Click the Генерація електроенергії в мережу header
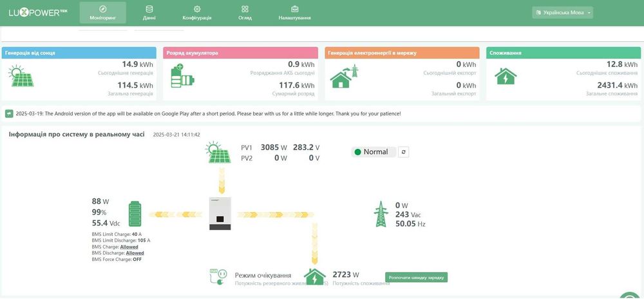The height and width of the screenshot is (299, 644). tap(402, 53)
